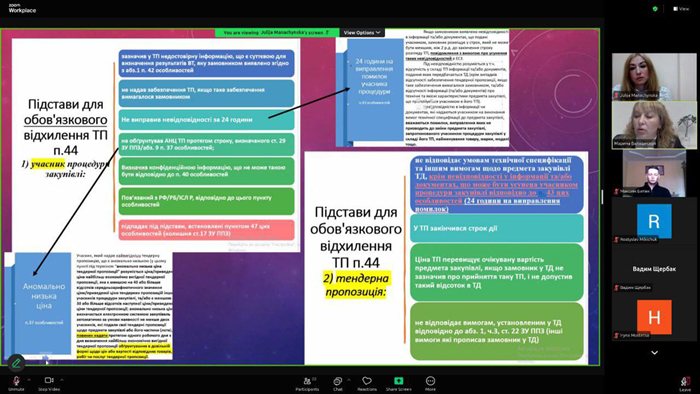Open the Participants panel
700x394 pixels.
pos(307,383)
